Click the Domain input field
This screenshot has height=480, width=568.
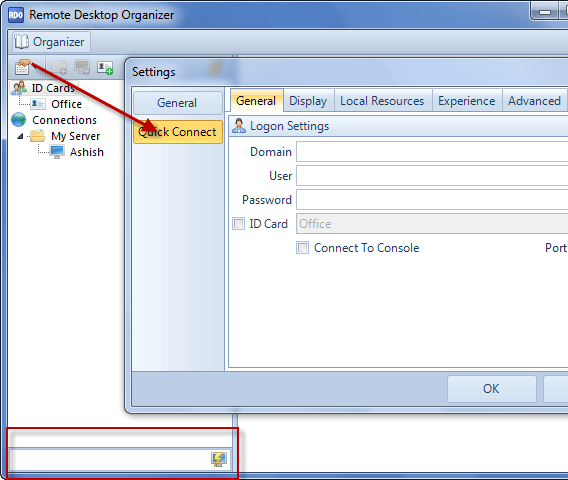point(432,151)
